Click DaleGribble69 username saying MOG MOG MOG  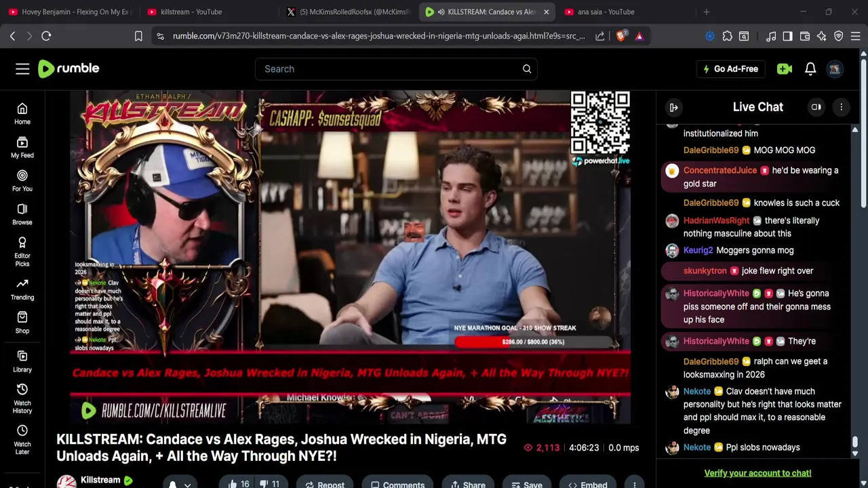point(711,150)
